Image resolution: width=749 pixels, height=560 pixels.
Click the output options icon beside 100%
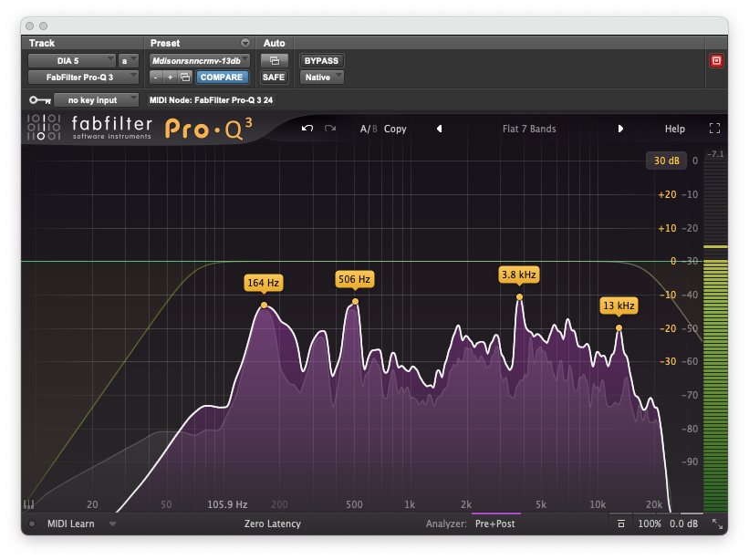621,524
